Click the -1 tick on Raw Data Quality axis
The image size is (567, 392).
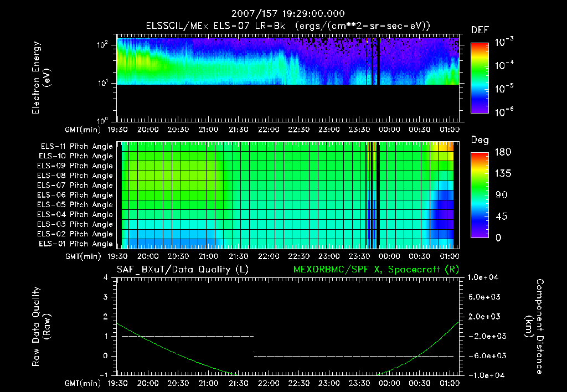tap(104, 375)
